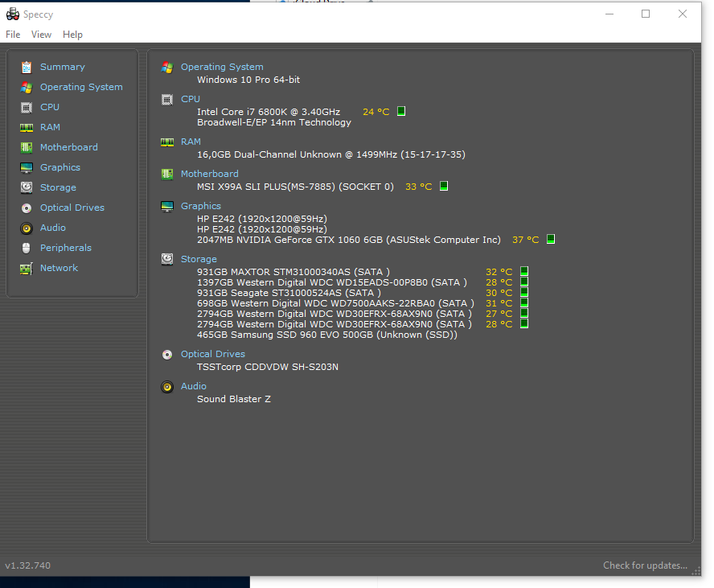Open the View menu
Viewport: 714px width, 588px height.
[x=41, y=35]
